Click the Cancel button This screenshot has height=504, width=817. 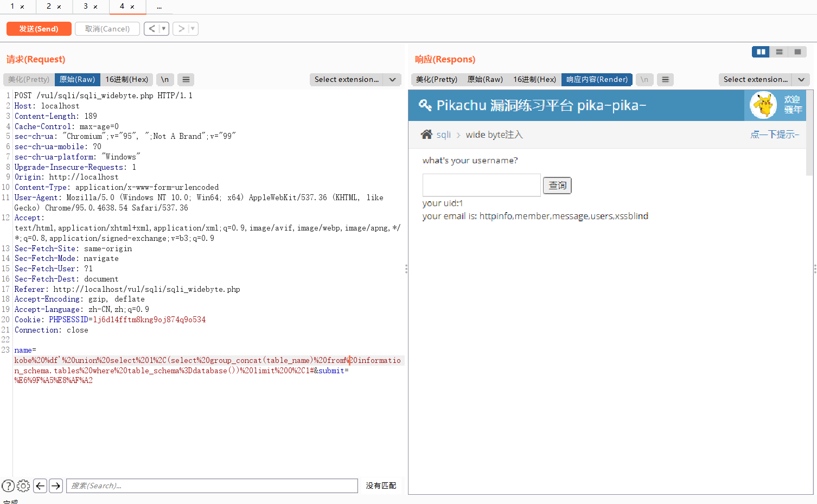tap(107, 29)
